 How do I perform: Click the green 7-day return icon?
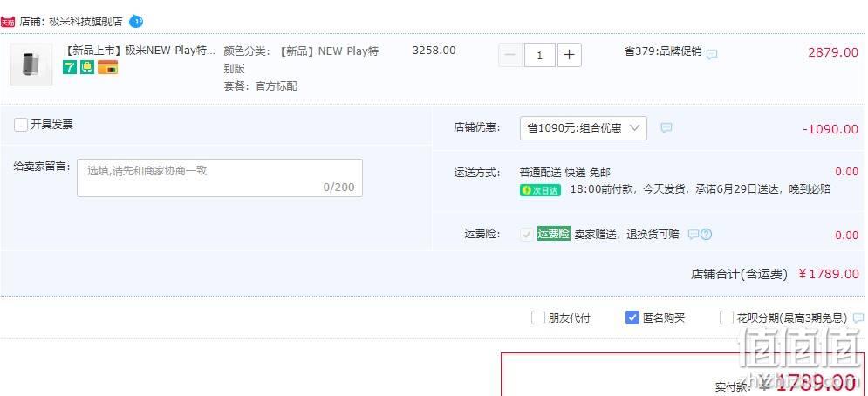point(70,67)
